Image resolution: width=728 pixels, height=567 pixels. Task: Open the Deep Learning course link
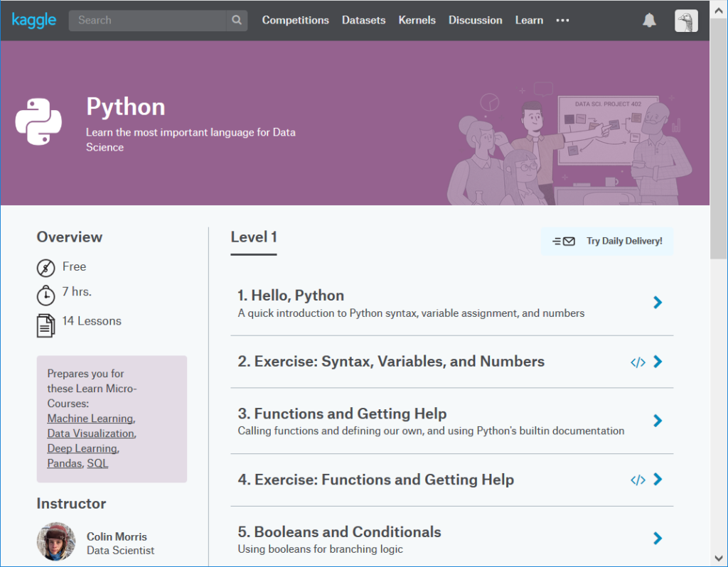coord(82,448)
